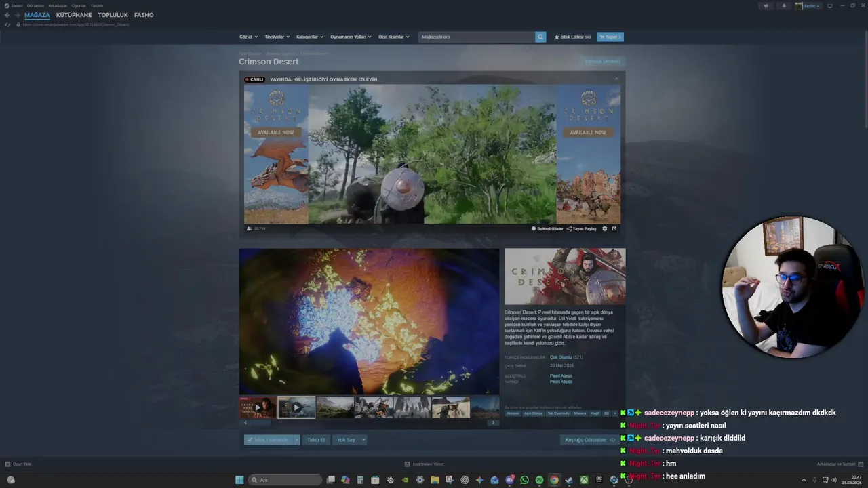Select the green landscape screenshot thumbnail
This screenshot has width=868, height=488.
coord(335,407)
